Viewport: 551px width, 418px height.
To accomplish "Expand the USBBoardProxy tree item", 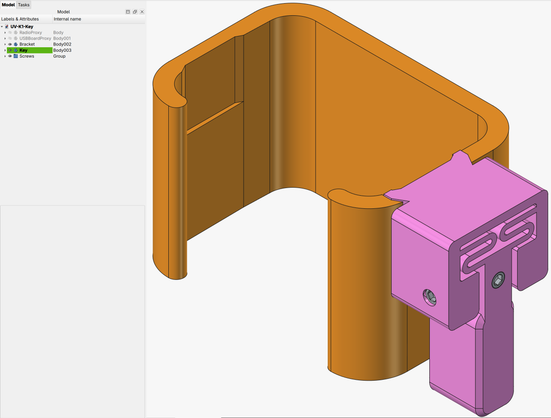I will (5, 38).
